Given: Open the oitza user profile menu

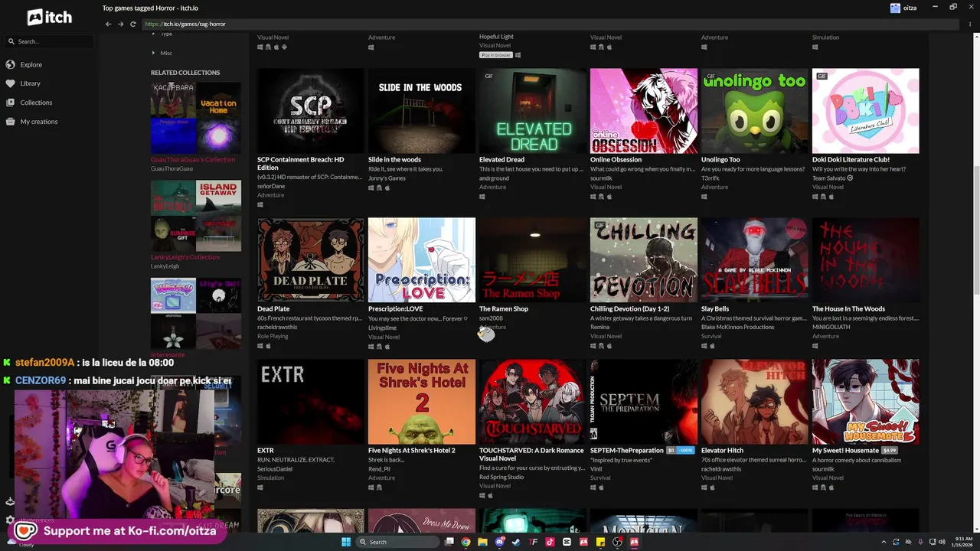Looking at the screenshot, I should [903, 8].
